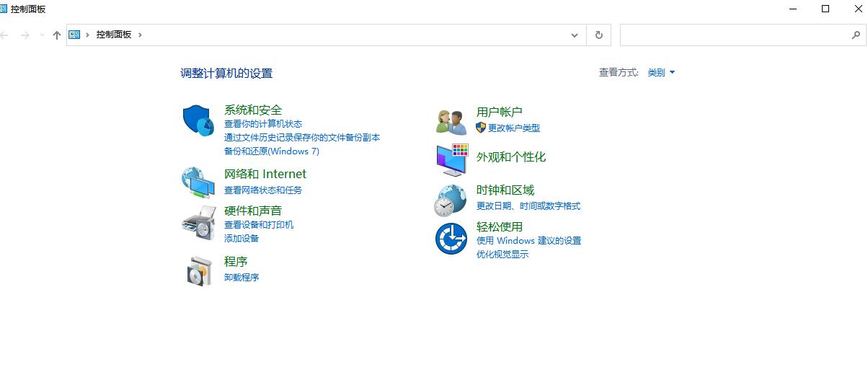Open 程序 category heading
Image resolution: width=868 pixels, height=388 pixels.
[x=236, y=261]
